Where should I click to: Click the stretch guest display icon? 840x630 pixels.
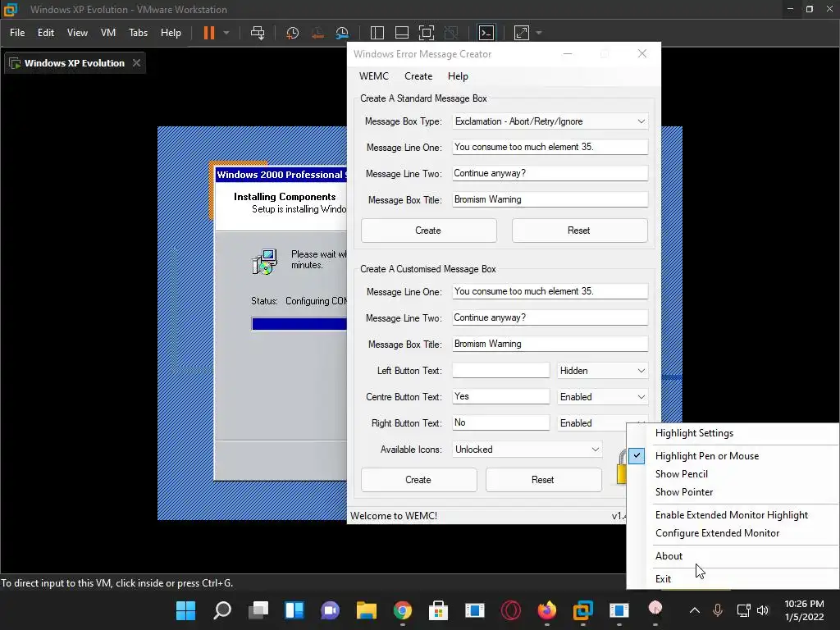[521, 33]
